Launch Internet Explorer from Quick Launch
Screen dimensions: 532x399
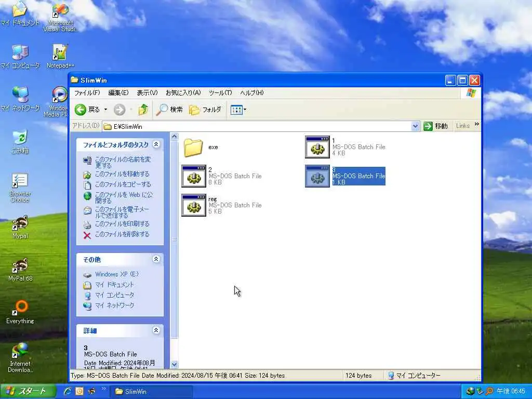(68, 392)
